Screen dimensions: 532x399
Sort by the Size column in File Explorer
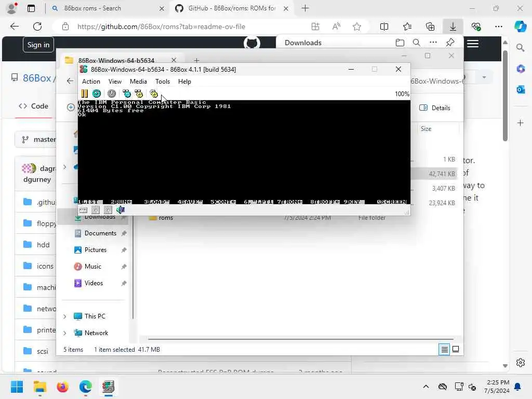point(426,129)
